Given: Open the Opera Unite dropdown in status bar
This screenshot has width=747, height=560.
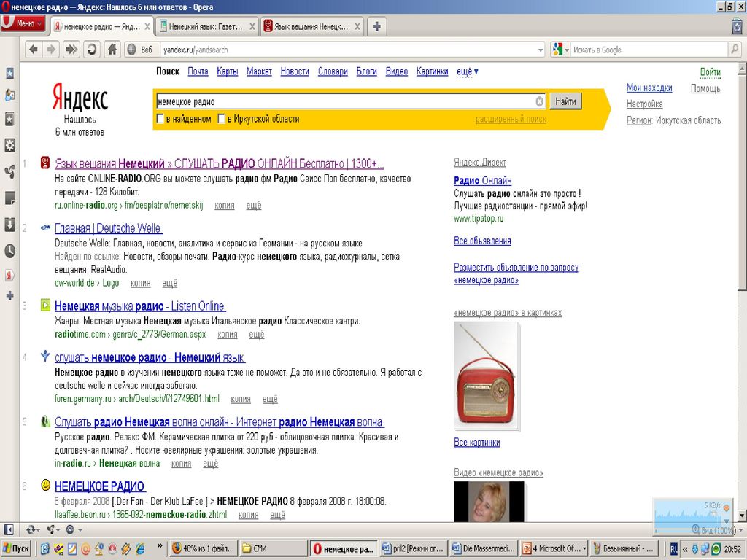Looking at the screenshot, I should [53, 529].
